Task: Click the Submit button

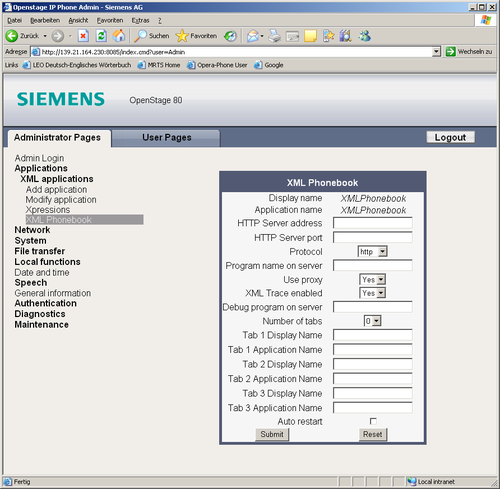Action: pyautogui.click(x=272, y=434)
